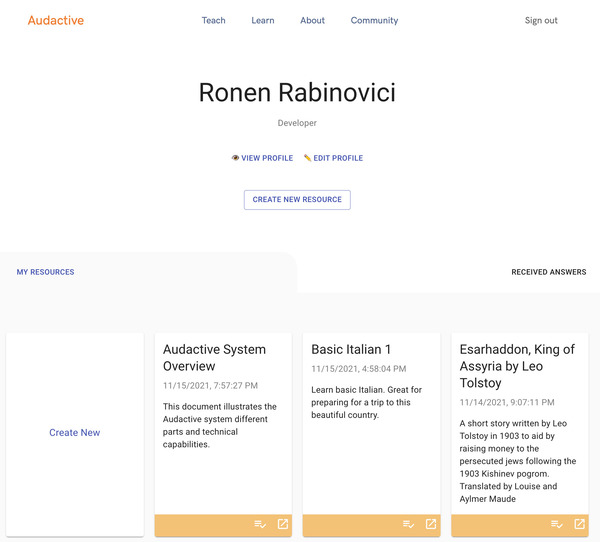Go to the Teach page

point(214,20)
